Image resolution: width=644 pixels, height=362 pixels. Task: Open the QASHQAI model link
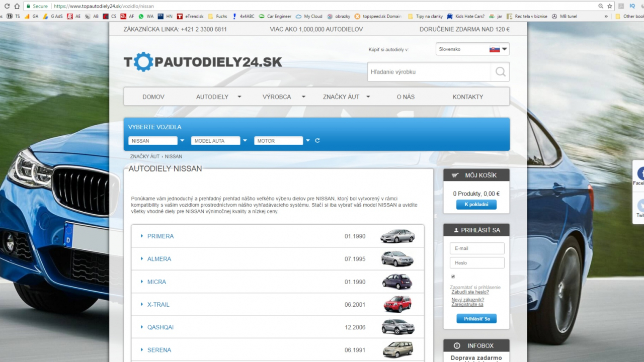tap(160, 327)
